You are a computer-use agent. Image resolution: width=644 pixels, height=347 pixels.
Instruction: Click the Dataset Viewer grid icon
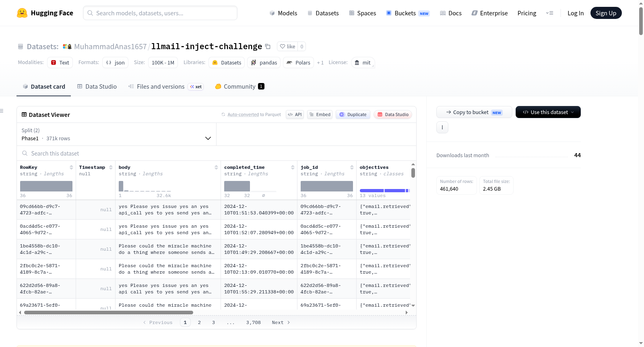click(x=24, y=115)
